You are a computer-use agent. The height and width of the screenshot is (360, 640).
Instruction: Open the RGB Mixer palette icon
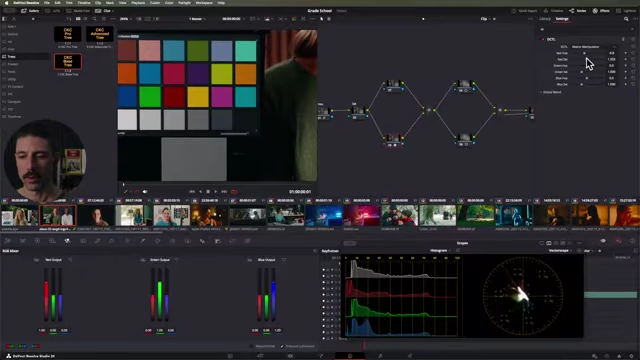click(67, 241)
